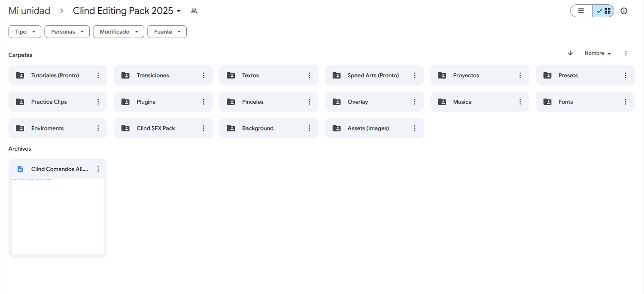644x294 pixels.
Task: Click the shared folder people icon
Action: pos(194,11)
